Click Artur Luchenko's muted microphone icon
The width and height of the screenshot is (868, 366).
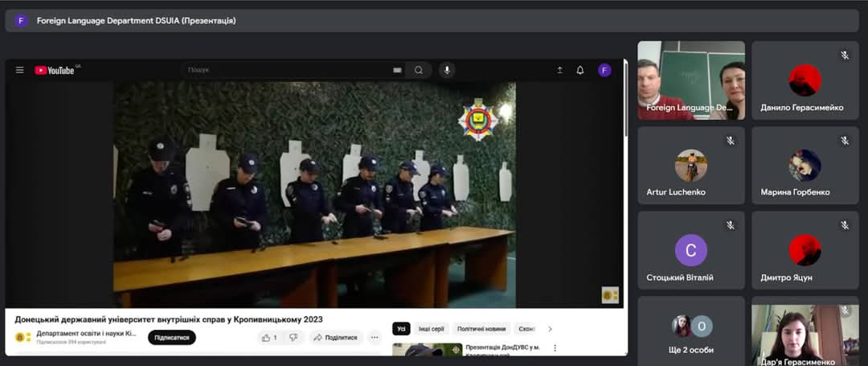[730, 141]
